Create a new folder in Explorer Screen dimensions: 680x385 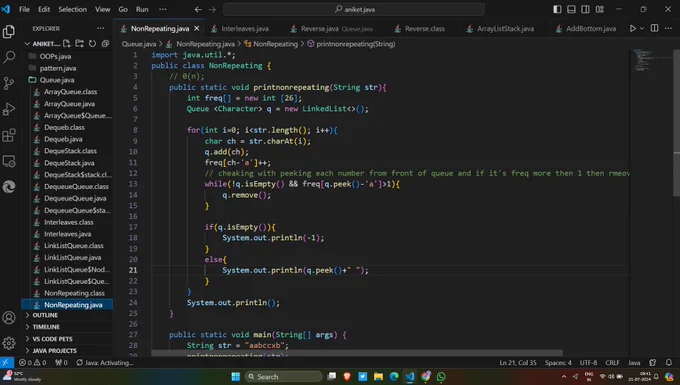click(x=79, y=43)
